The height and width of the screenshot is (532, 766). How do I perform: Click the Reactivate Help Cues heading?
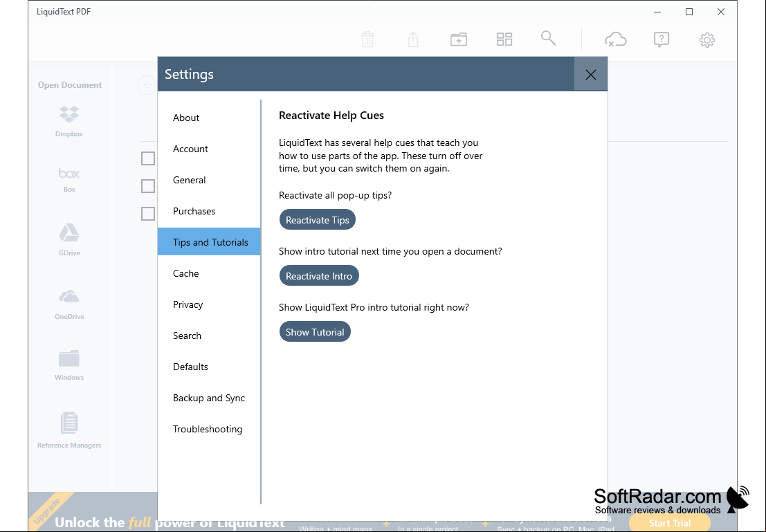pyautogui.click(x=331, y=116)
